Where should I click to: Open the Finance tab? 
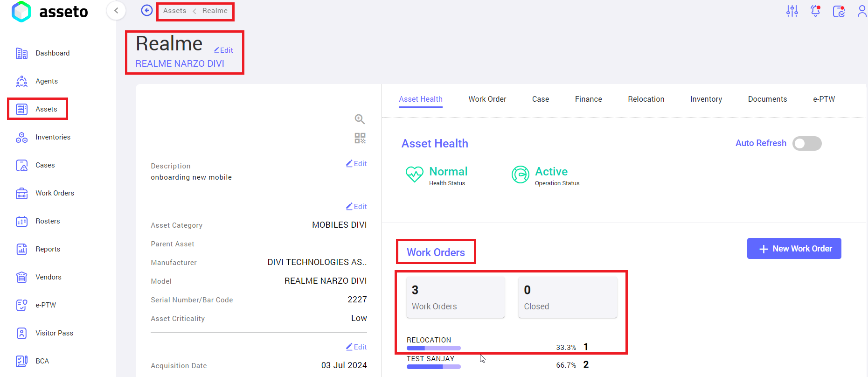click(x=588, y=99)
